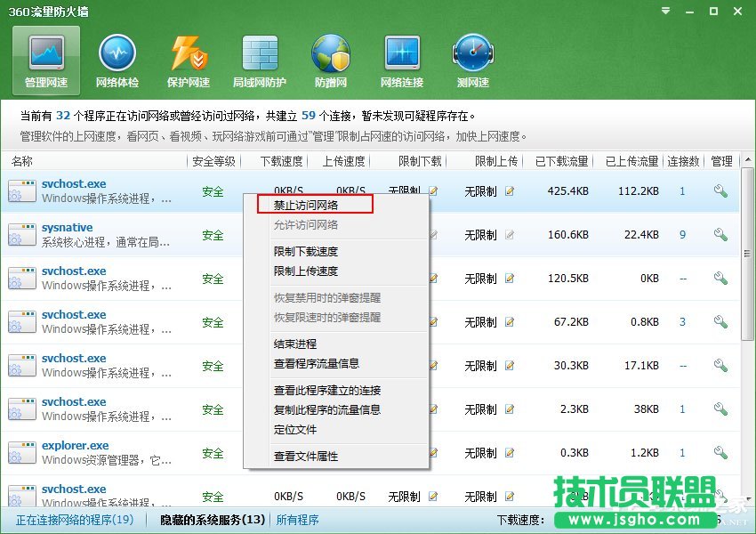
Task: Choose 查看文件属性 from context menu
Action: tap(306, 456)
